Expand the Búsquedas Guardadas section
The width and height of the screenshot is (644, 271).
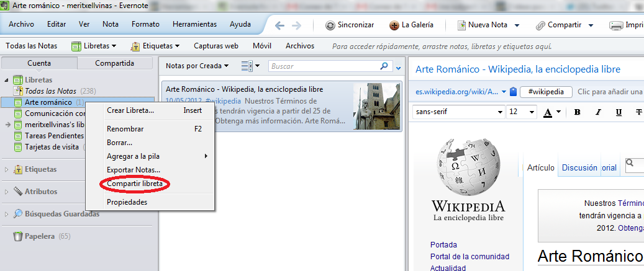6,213
